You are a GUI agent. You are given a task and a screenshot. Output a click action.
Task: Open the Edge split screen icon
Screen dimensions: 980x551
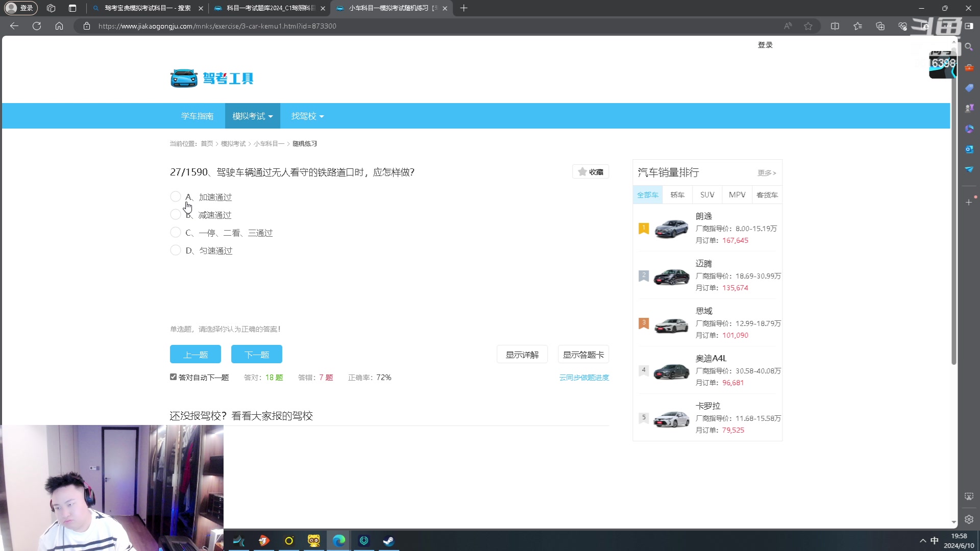tap(836, 26)
